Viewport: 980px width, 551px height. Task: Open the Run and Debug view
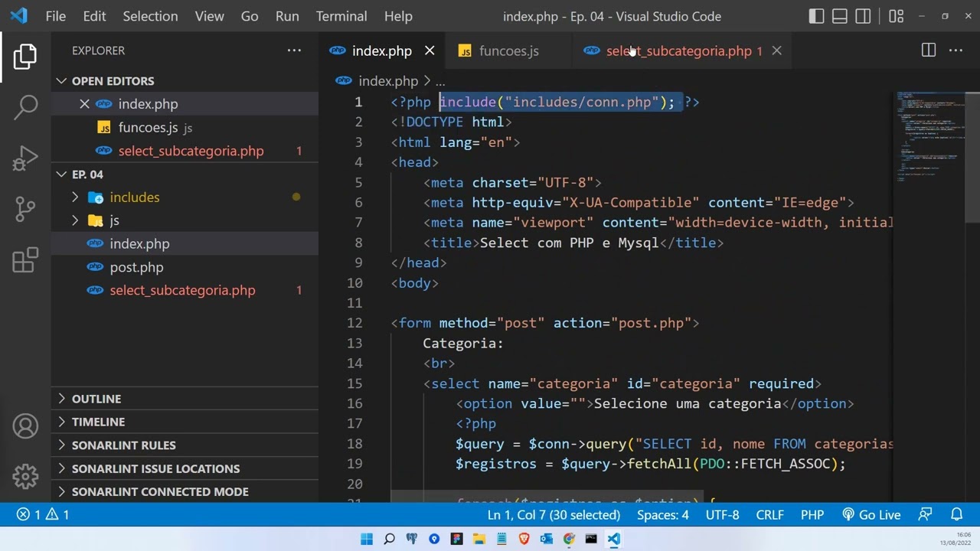[25, 158]
